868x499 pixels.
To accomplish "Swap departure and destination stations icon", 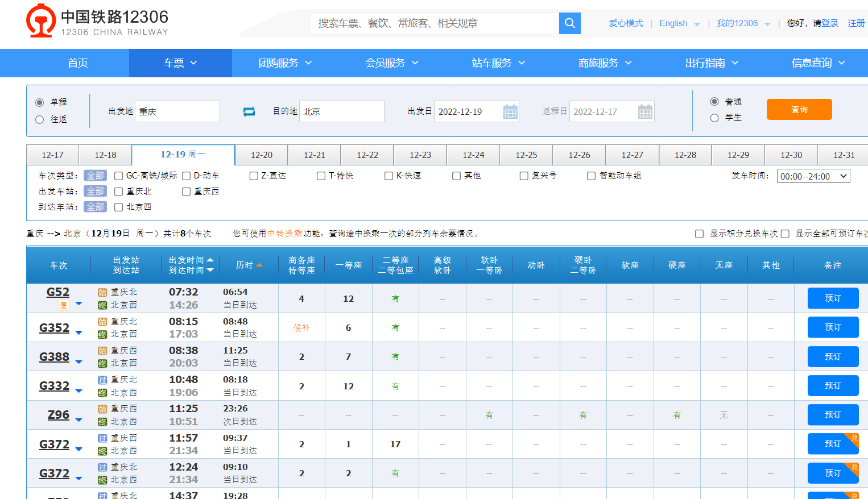I will [x=249, y=111].
